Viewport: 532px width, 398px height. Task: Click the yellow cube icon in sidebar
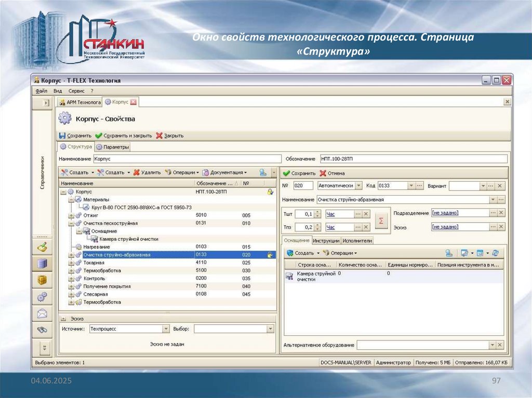pyautogui.click(x=42, y=280)
